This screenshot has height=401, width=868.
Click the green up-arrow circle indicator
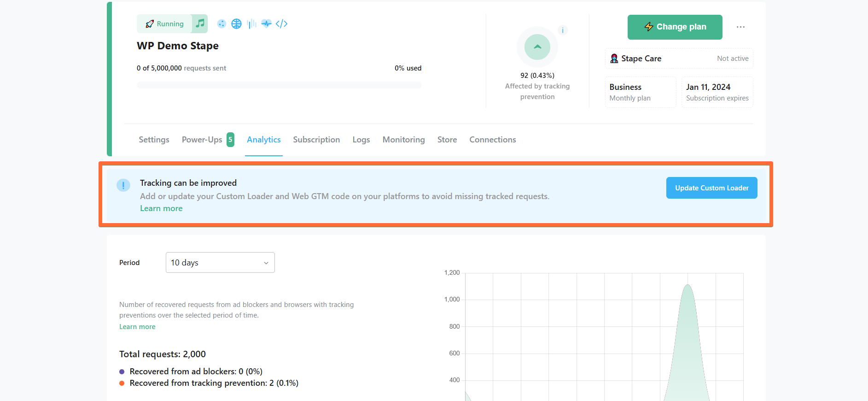point(537,47)
